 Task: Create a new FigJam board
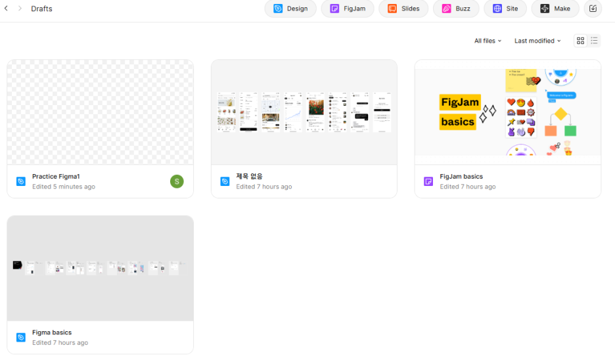[348, 9]
